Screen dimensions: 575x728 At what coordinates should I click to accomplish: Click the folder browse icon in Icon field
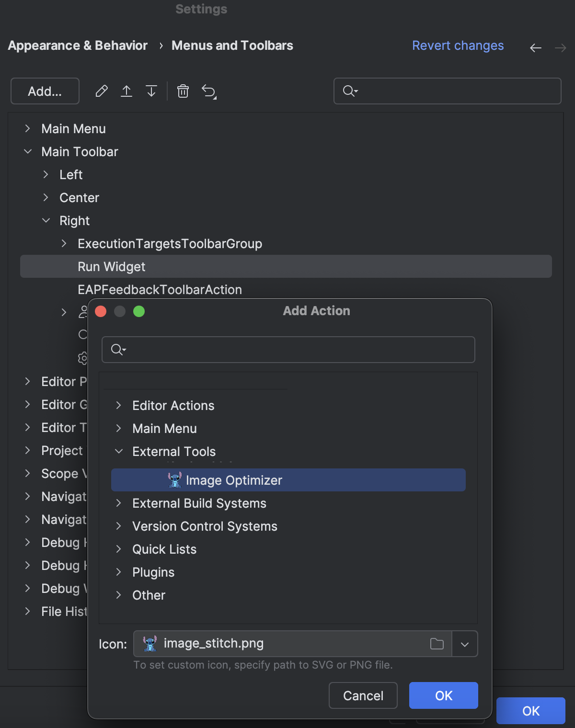point(437,644)
